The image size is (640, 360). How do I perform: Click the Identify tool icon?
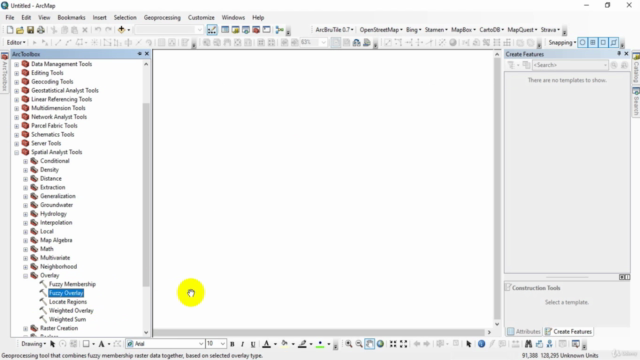click(482, 344)
